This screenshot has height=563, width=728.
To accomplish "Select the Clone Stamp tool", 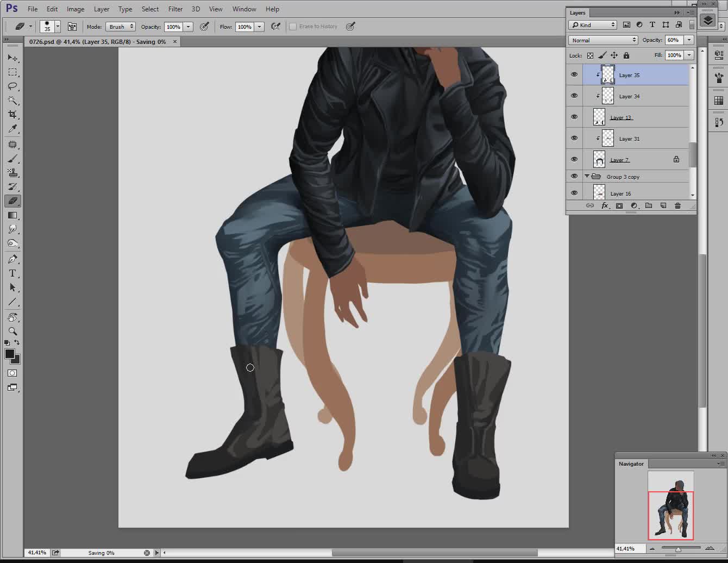I will (x=12, y=173).
